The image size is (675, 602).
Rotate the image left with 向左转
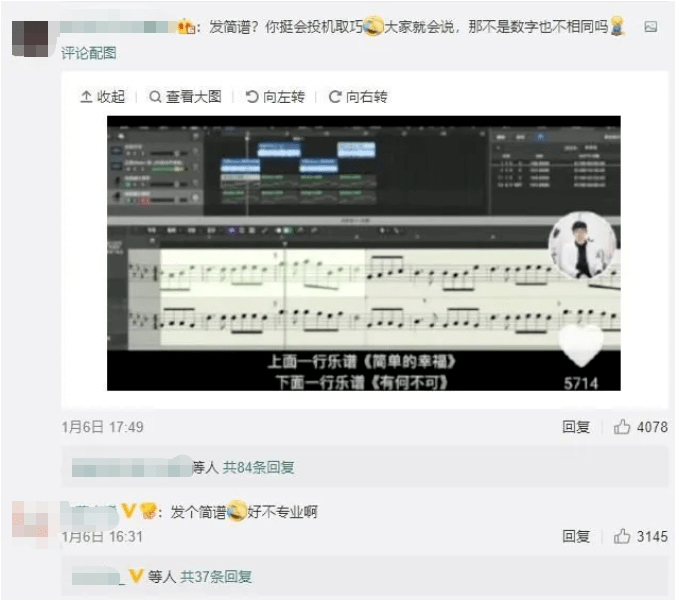[x=275, y=96]
